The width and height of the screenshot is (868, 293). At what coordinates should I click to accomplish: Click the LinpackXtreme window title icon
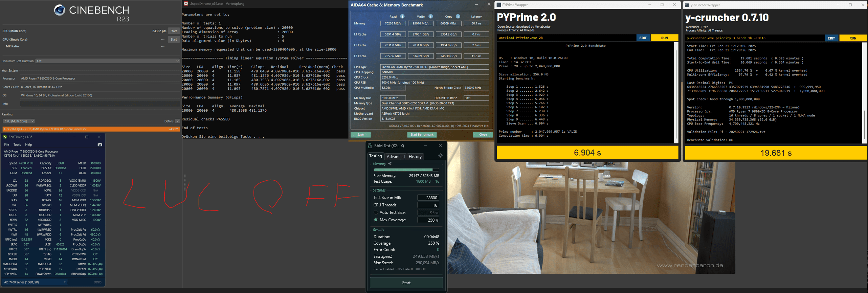186,4
